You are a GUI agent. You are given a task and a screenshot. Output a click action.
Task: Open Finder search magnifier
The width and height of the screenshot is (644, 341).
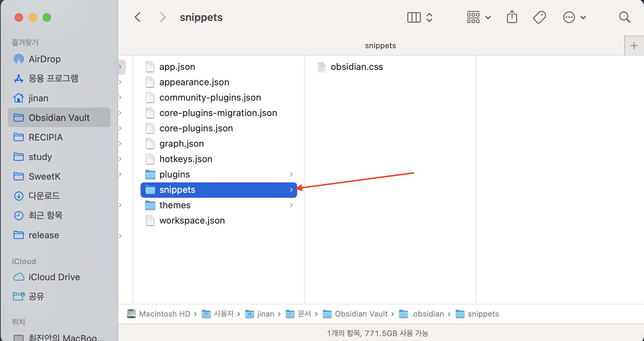tap(624, 17)
